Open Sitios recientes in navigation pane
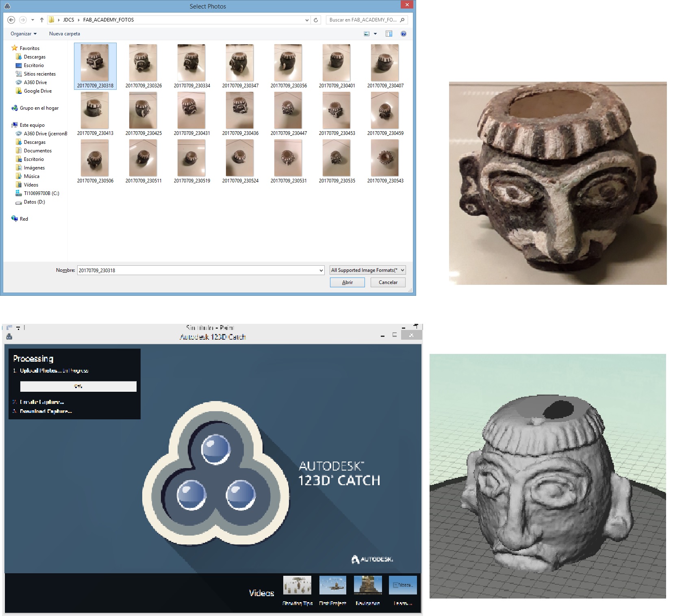 (39, 74)
